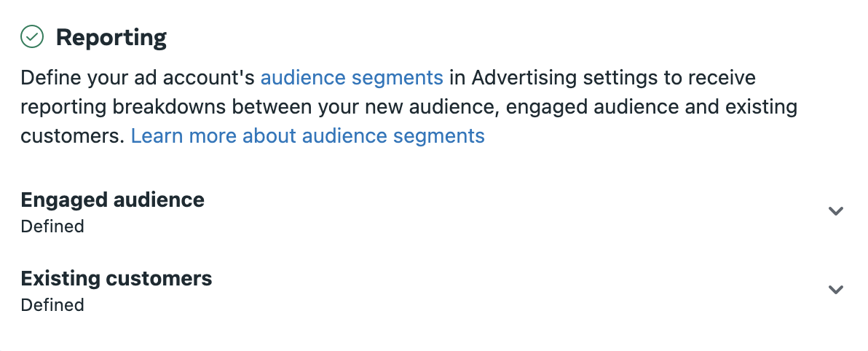Screen dimensions: 868x351
Task: Click the Existing customers row title
Action: tap(117, 278)
